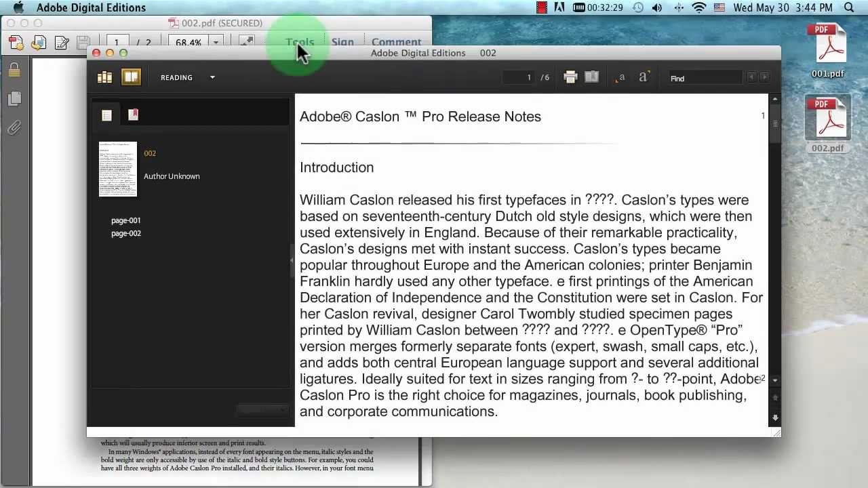Screen dimensions: 868x488
Task: Click the Adobe Caslon Pro Release Notes title
Action: tap(420, 117)
